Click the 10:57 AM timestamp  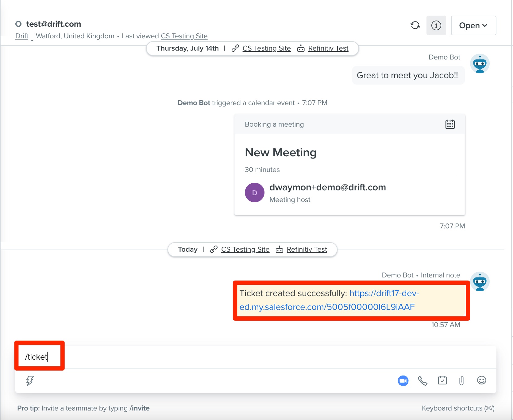click(445, 325)
